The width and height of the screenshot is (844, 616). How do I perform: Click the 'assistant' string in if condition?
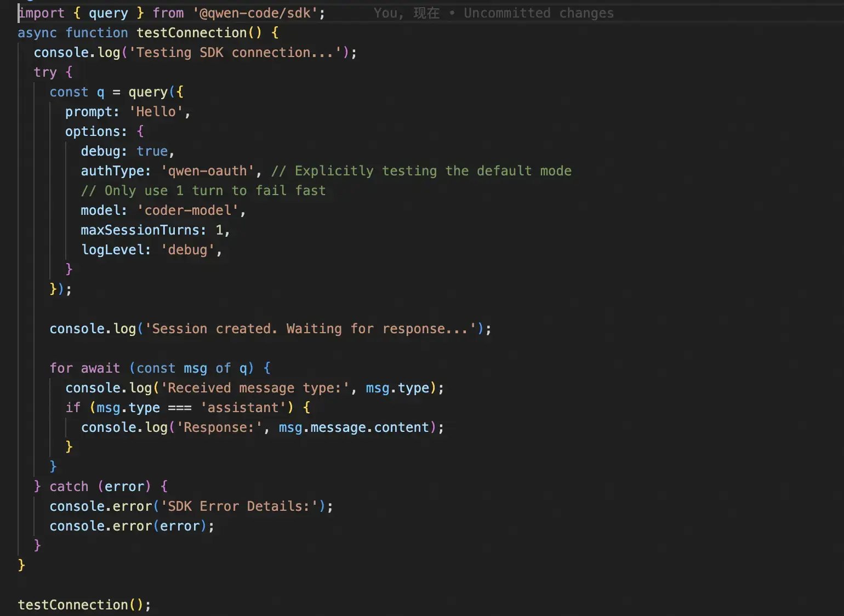(243, 408)
